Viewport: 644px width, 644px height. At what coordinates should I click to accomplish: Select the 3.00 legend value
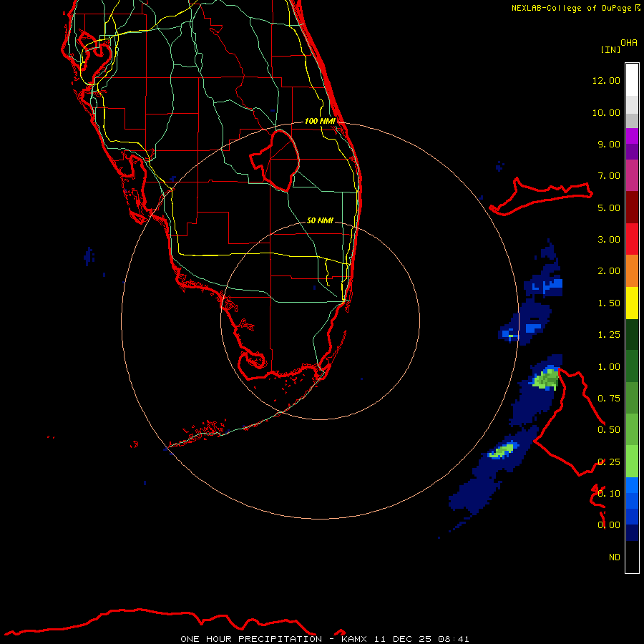click(x=609, y=240)
